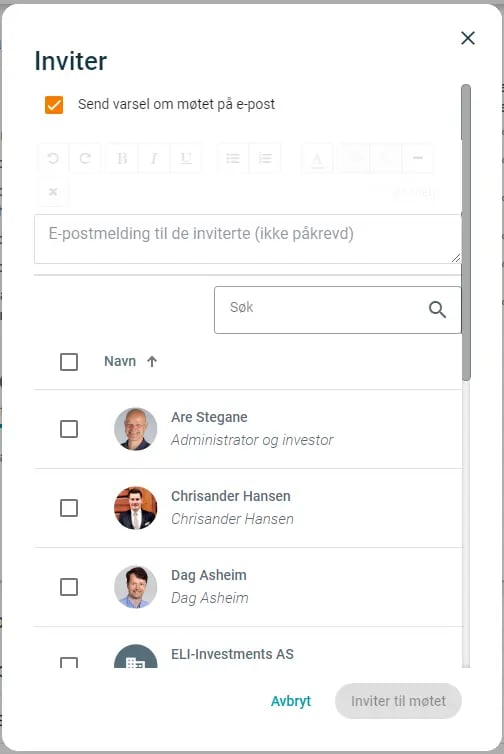504x754 pixels.
Task: Toggle italic formatting in email editor
Action: tap(154, 158)
